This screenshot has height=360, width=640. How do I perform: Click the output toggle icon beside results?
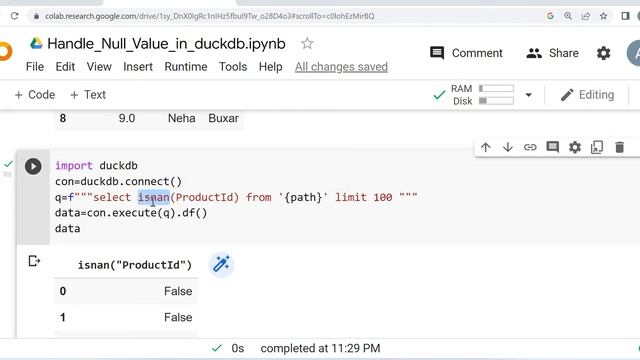click(x=34, y=261)
